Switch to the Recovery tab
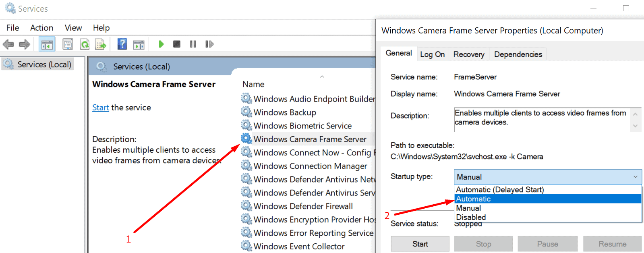This screenshot has width=644, height=253. tap(469, 54)
